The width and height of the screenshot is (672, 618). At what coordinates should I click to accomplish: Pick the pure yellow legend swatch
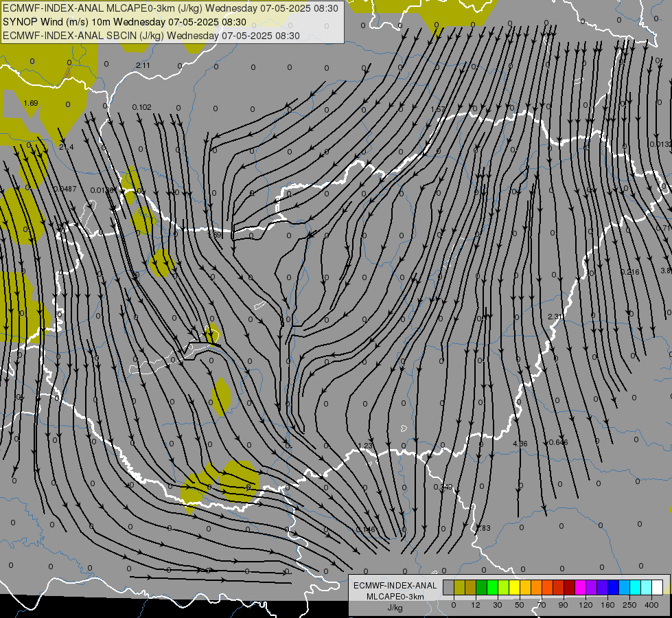[515, 587]
